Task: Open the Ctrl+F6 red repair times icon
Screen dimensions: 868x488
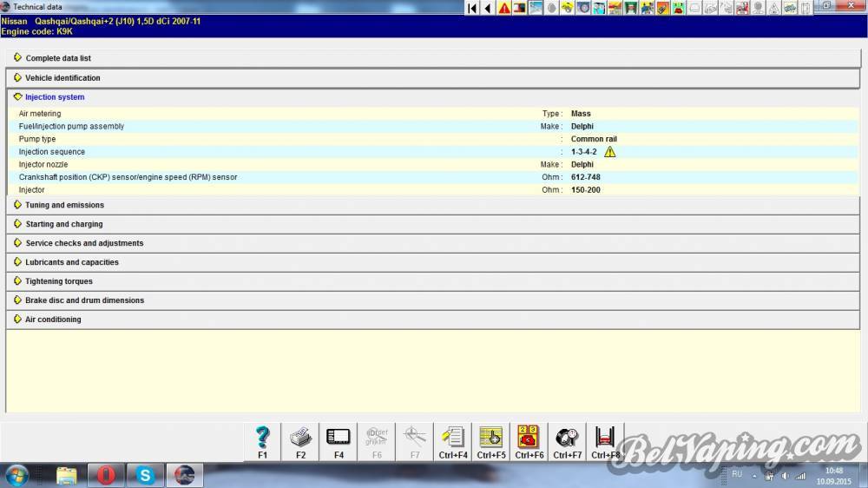Action: click(529, 442)
